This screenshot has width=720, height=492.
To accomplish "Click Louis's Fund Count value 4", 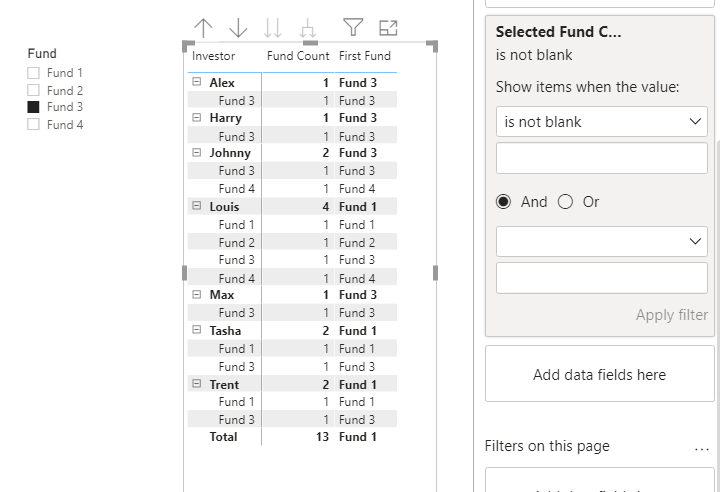I will tap(326, 207).
